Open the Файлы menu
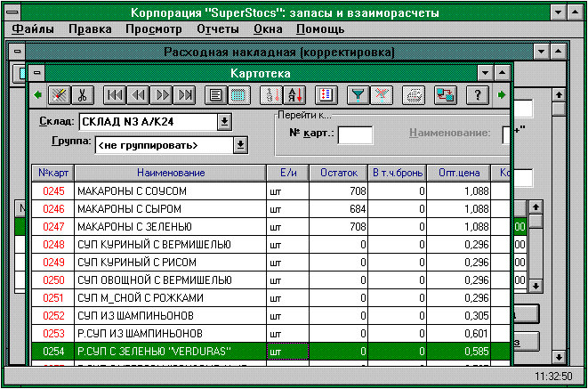Screen dimensions: 588x389 33,29
